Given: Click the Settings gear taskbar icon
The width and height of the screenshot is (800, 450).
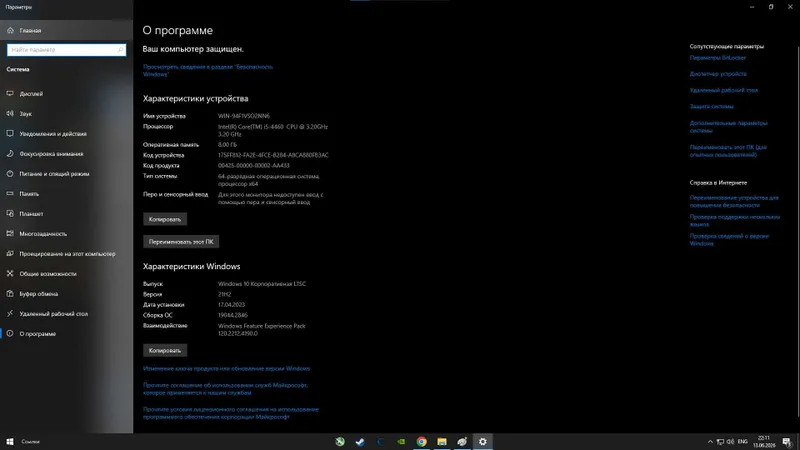Looking at the screenshot, I should [483, 442].
